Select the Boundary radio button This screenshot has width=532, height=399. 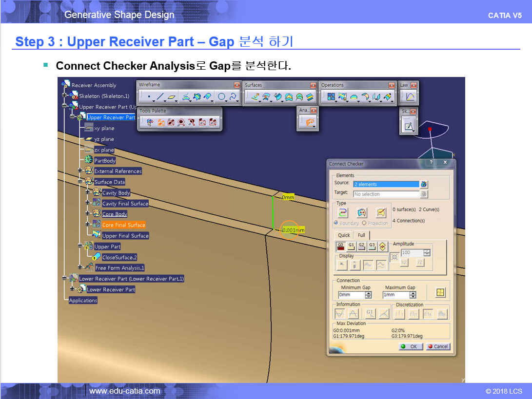pyautogui.click(x=336, y=223)
